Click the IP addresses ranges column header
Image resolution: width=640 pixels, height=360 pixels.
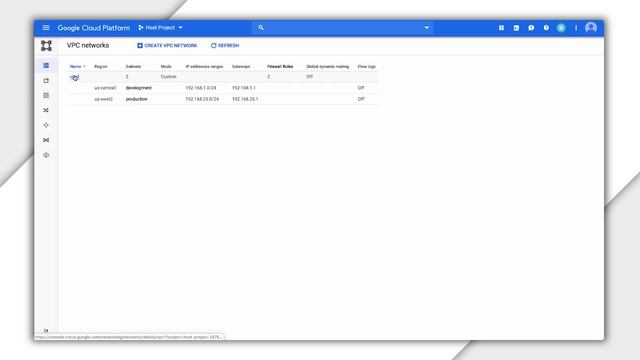pos(204,67)
